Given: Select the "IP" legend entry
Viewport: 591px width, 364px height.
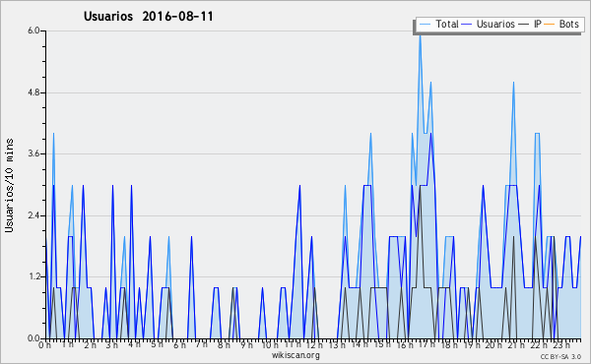Looking at the screenshot, I should click(538, 24).
